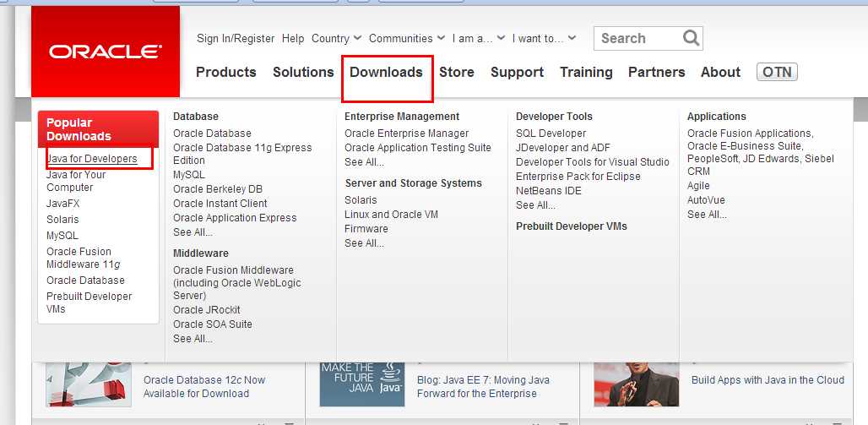Click See All under Enterprise Management

tap(364, 162)
